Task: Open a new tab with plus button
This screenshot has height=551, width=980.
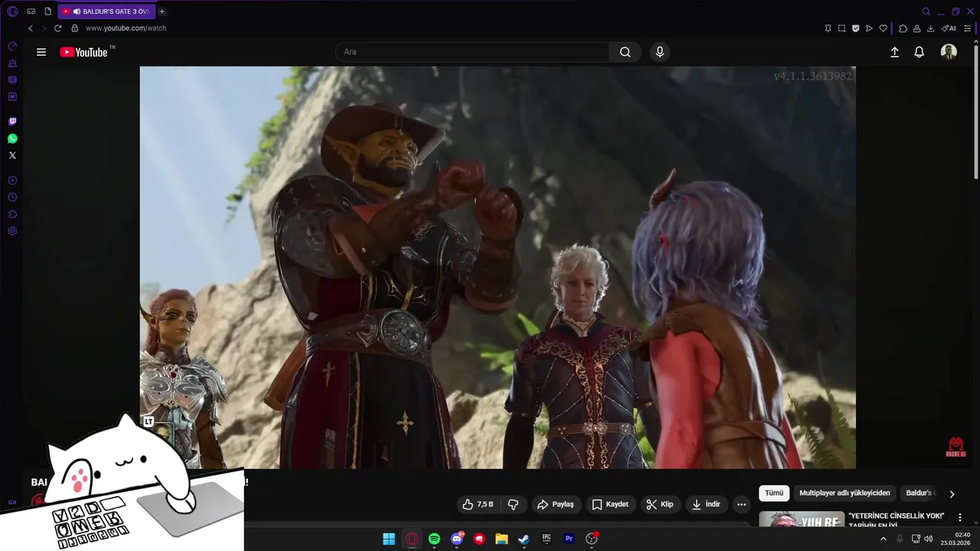Action: (162, 11)
